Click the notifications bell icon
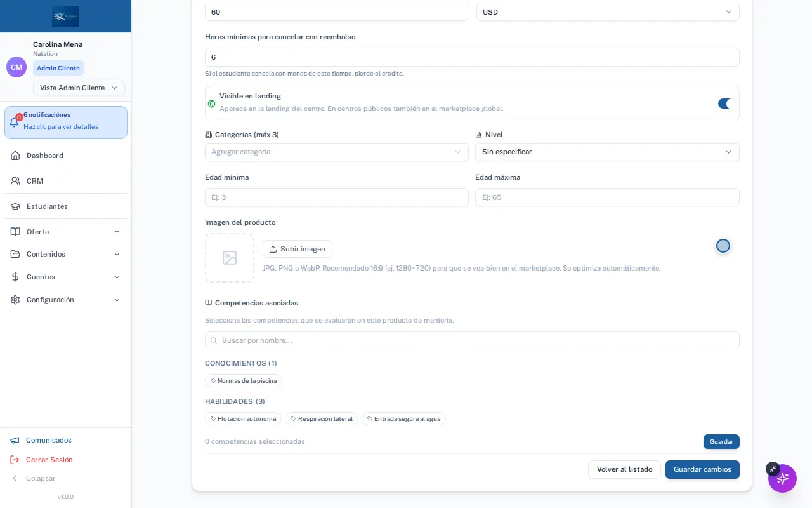This screenshot has height=508, width=812. point(14,123)
